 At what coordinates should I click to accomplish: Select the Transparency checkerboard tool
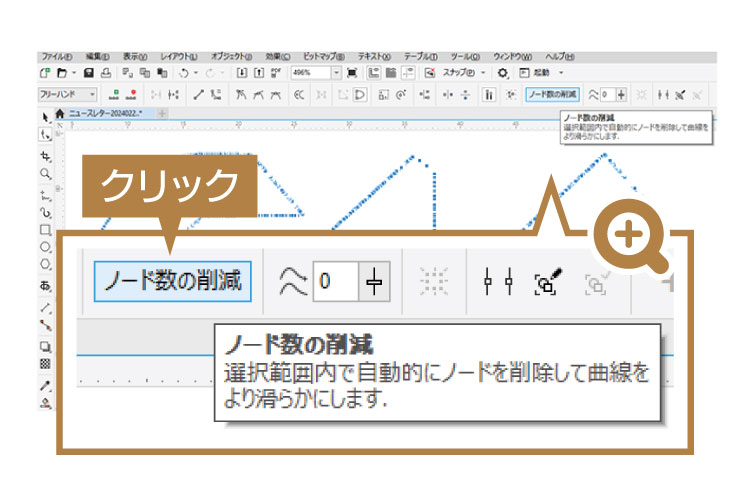coord(45,364)
